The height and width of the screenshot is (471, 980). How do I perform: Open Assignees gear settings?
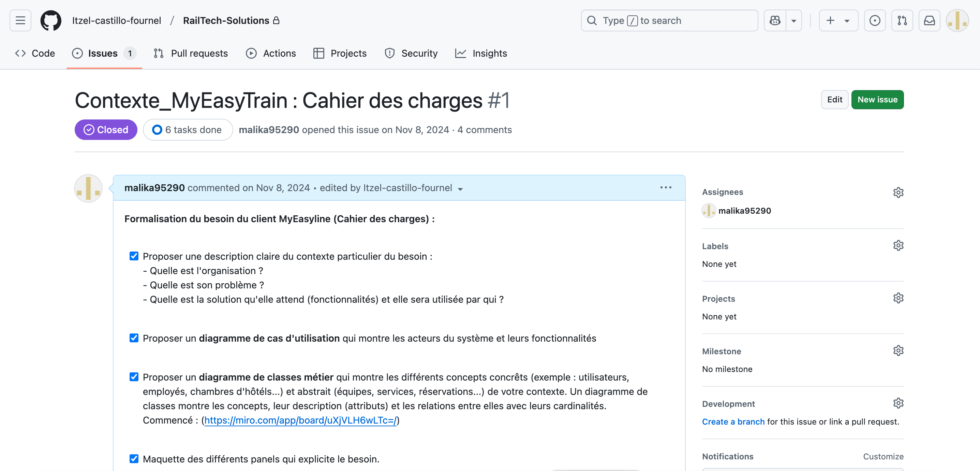point(898,192)
